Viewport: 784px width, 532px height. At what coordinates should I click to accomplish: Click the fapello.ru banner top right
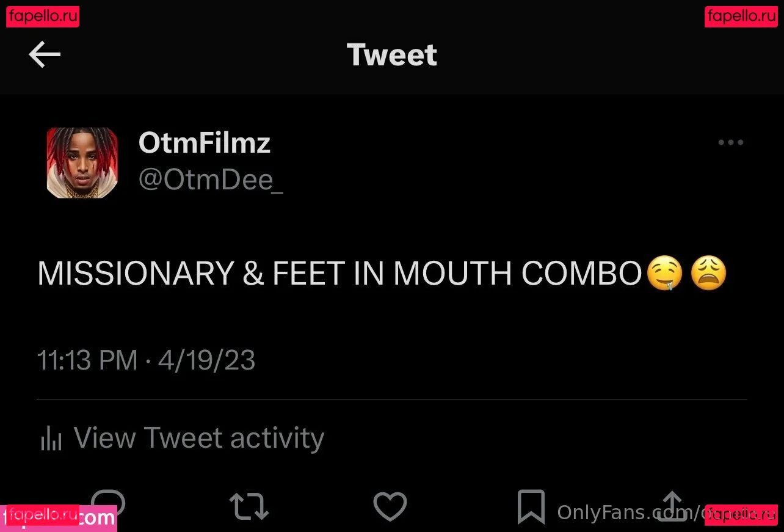741,16
